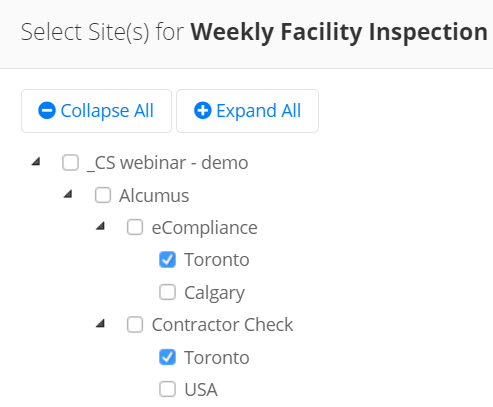
Task: Collapse the Alcumus tree node arrow
Action: [68, 194]
